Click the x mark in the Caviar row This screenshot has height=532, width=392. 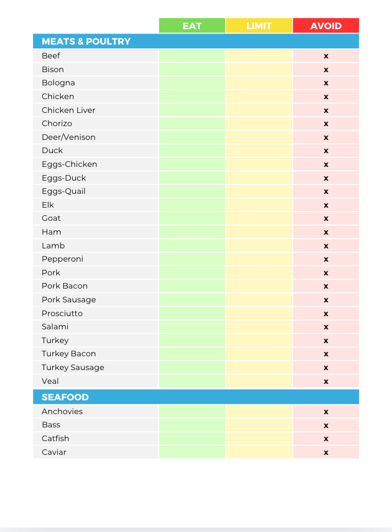(326, 453)
